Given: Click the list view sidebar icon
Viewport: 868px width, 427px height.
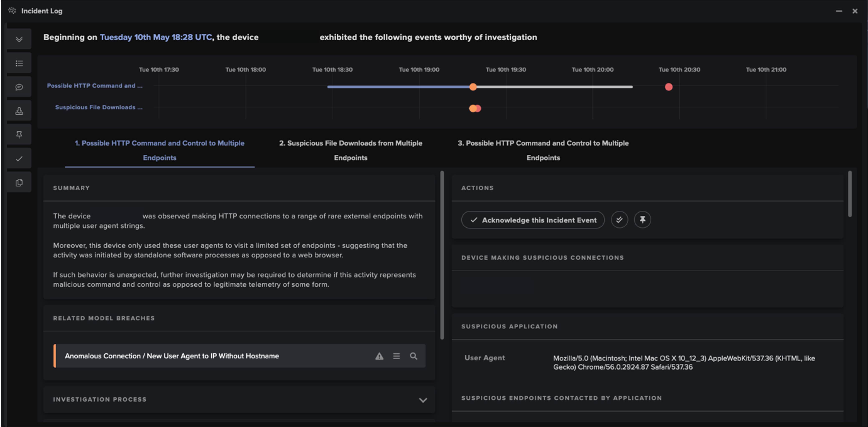Looking at the screenshot, I should point(19,63).
